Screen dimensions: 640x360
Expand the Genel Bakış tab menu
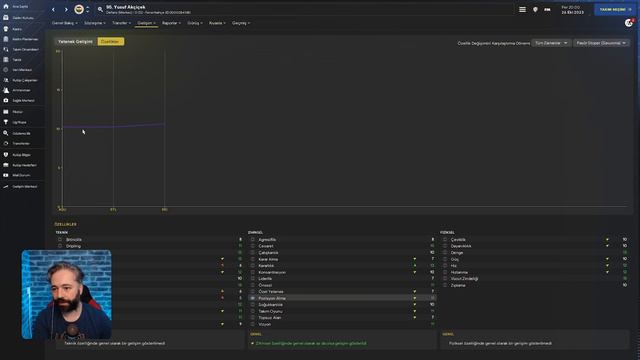(x=64, y=23)
